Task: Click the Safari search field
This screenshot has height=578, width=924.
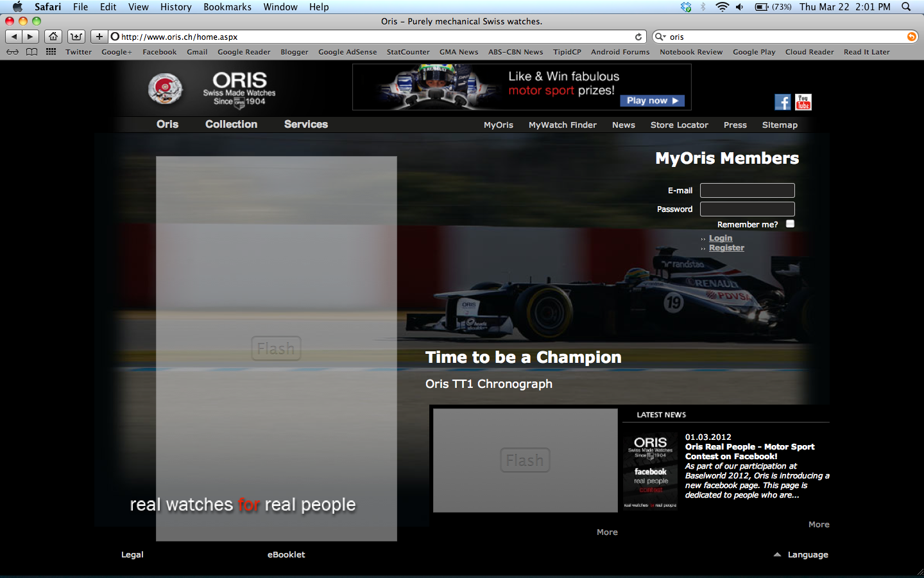Action: (x=785, y=37)
